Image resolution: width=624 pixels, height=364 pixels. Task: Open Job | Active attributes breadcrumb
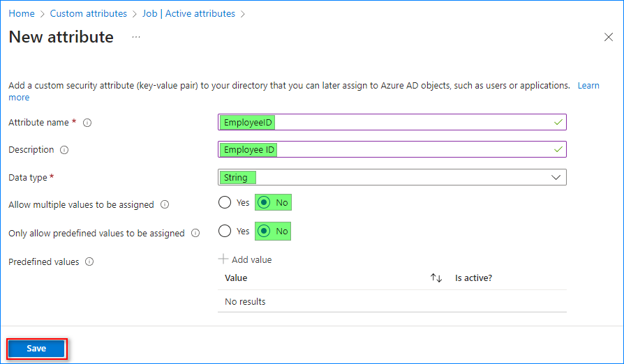tap(188, 13)
